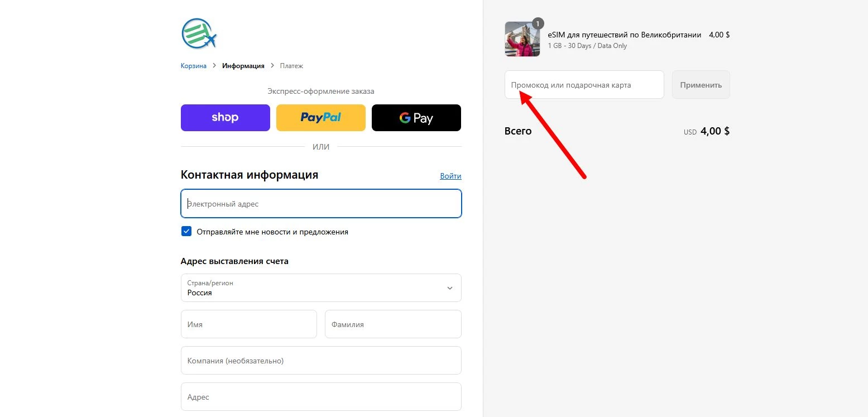The image size is (868, 417).
Task: Choose PayPal express checkout
Action: (320, 118)
